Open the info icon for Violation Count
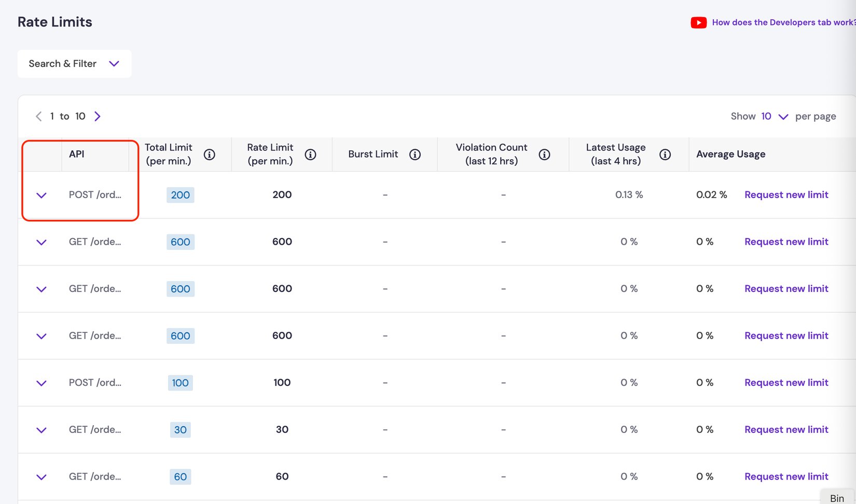856x504 pixels. tap(544, 155)
